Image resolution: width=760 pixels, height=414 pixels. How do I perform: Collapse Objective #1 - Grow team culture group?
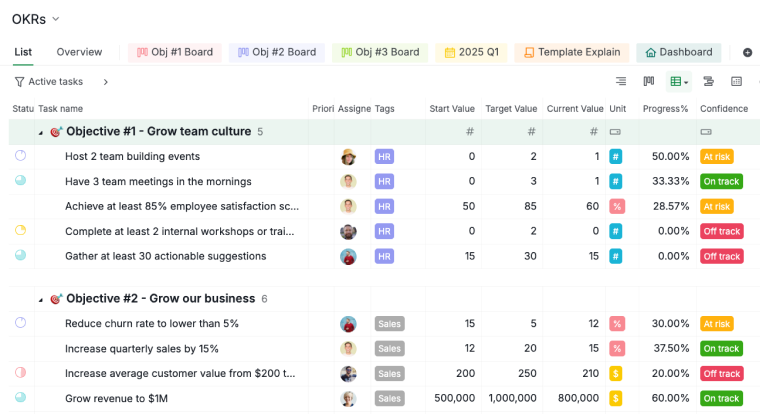[x=41, y=132]
